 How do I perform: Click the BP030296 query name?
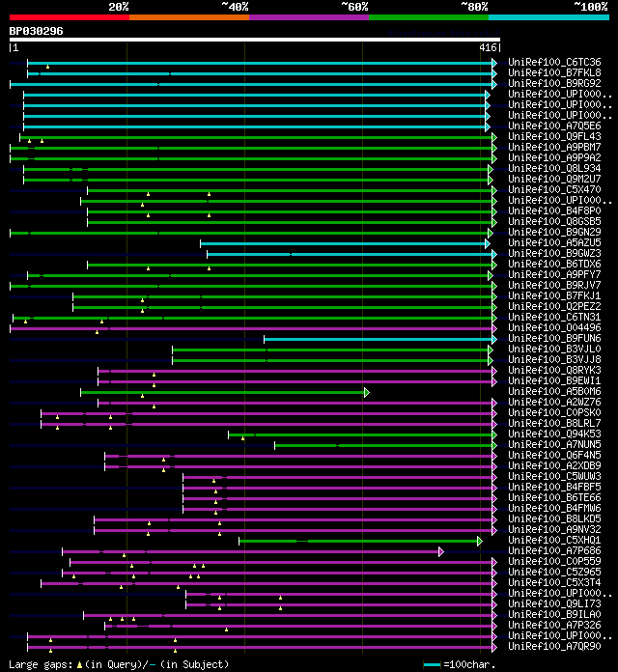point(36,31)
